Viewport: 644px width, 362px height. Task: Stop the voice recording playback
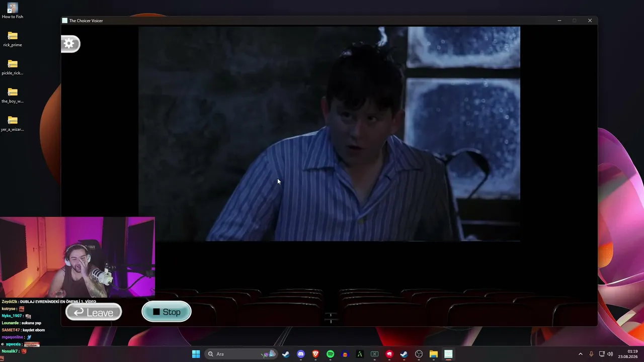point(167,312)
